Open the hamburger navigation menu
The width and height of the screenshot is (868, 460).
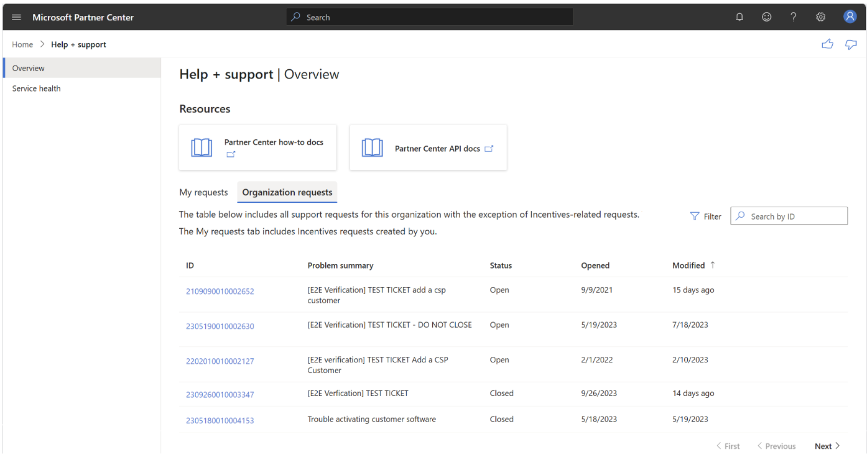[16, 16]
